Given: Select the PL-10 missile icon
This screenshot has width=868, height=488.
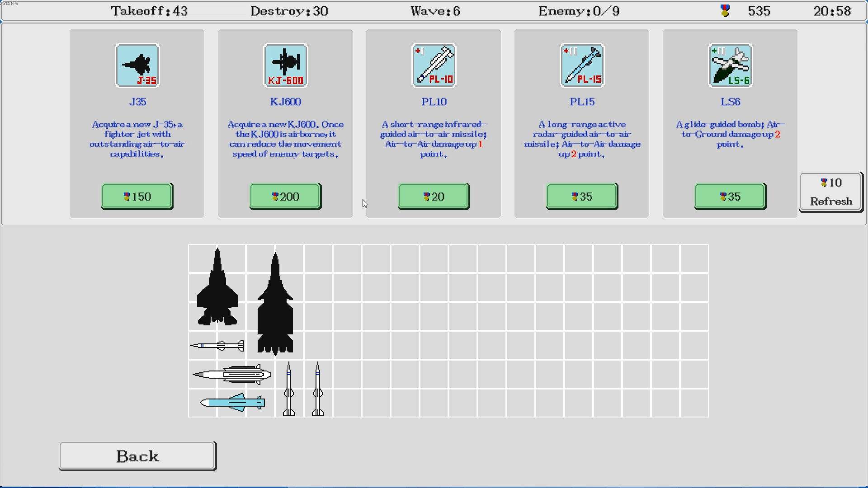Looking at the screenshot, I should [433, 65].
